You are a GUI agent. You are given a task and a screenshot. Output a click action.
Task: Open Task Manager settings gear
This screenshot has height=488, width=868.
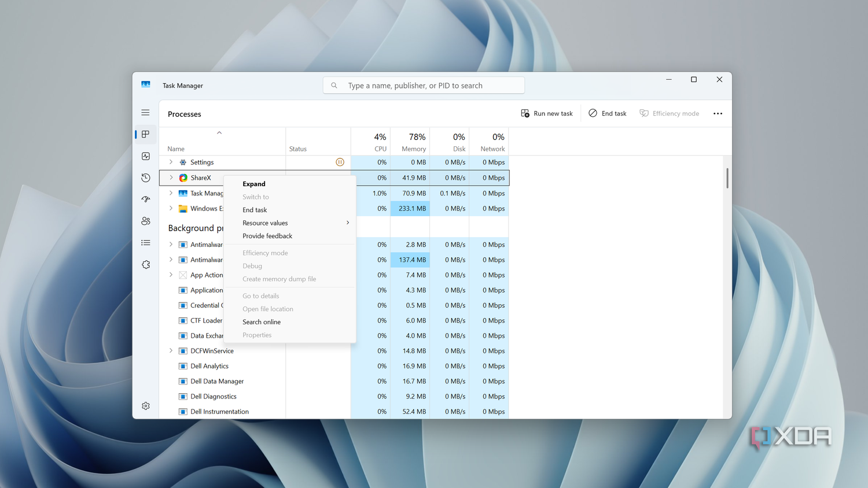coord(145,406)
